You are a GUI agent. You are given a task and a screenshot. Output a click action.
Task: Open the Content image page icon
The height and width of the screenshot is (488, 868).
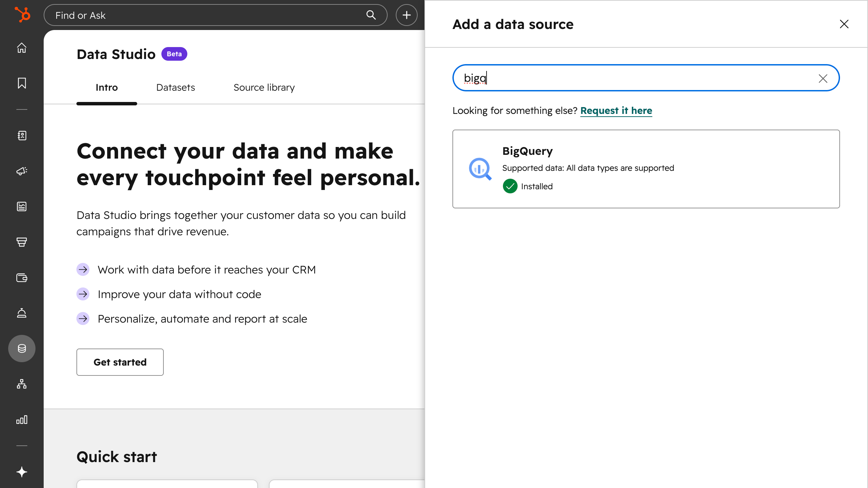(x=22, y=207)
